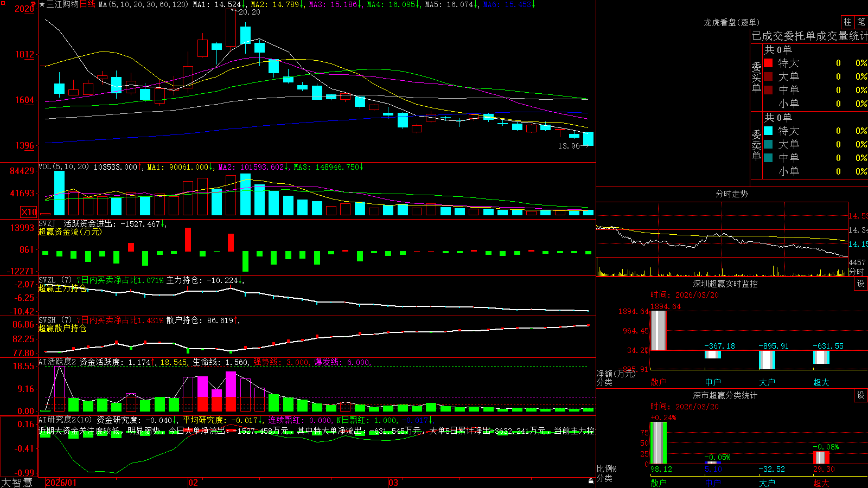This screenshot has height=488, width=868.
Task: Click the lock icon at timeline end
Action: [591, 481]
